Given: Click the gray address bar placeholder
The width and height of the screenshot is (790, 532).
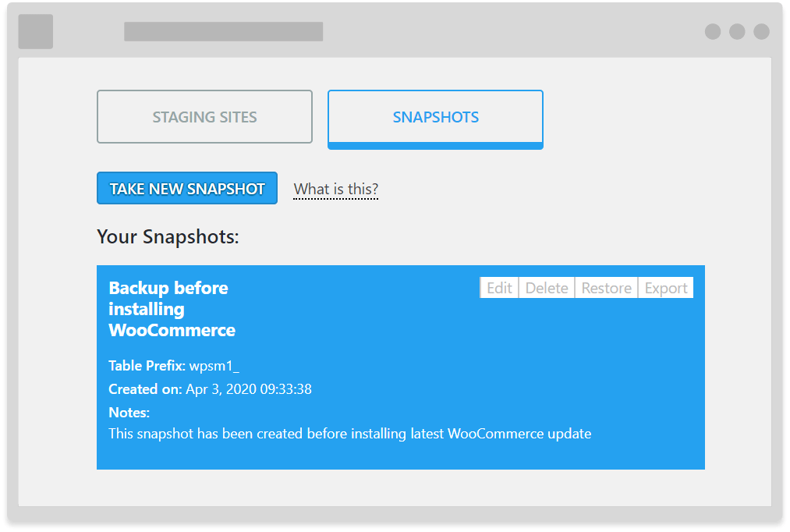Looking at the screenshot, I should click(223, 31).
